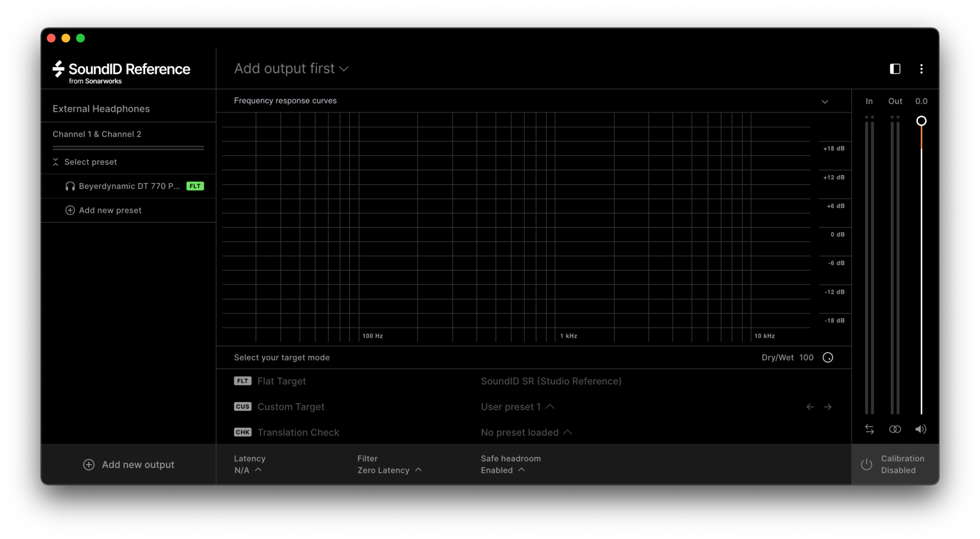This screenshot has width=980, height=539.
Task: Click the Dry/Wet value 100
Action: [806, 358]
